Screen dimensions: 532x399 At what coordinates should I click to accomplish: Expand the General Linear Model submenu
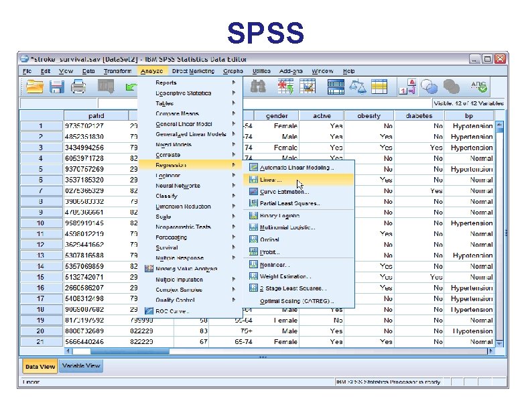coord(234,124)
